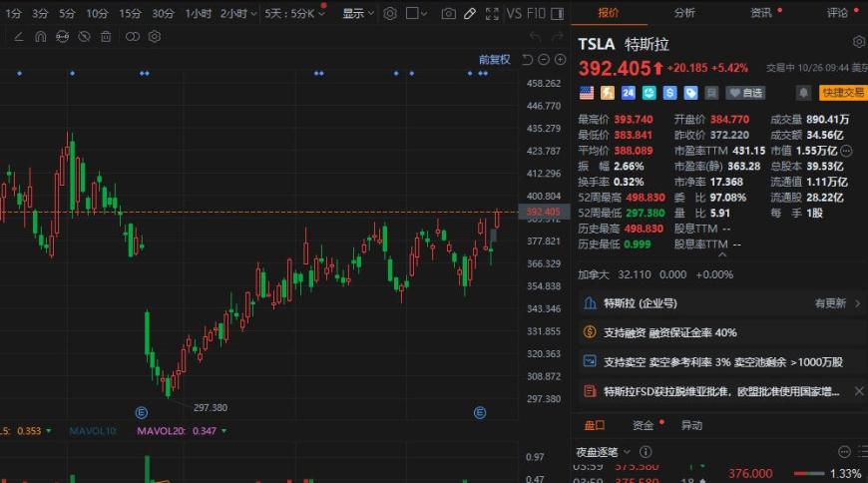Select the 1小时 chart interval
This screenshot has height=483, width=868.
(x=199, y=13)
